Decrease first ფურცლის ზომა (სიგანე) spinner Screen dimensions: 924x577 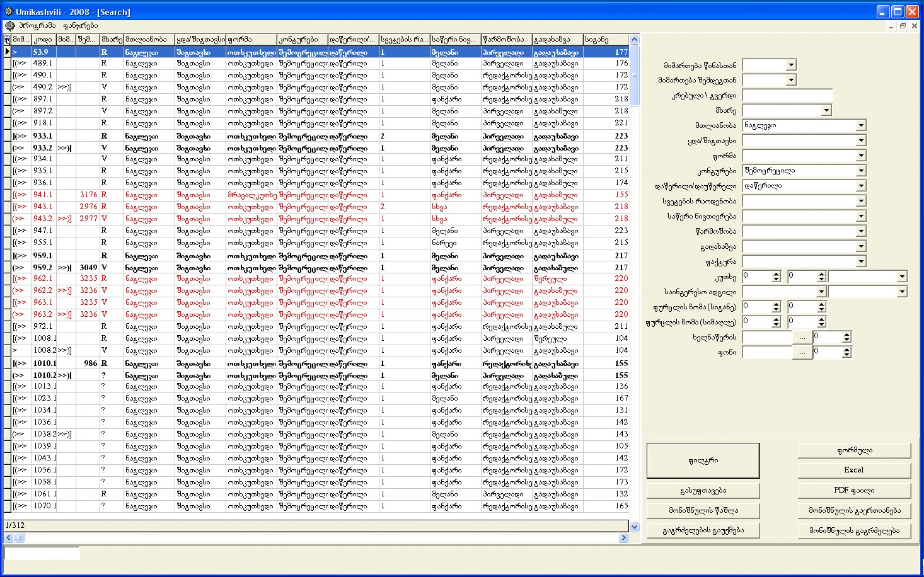(776, 309)
